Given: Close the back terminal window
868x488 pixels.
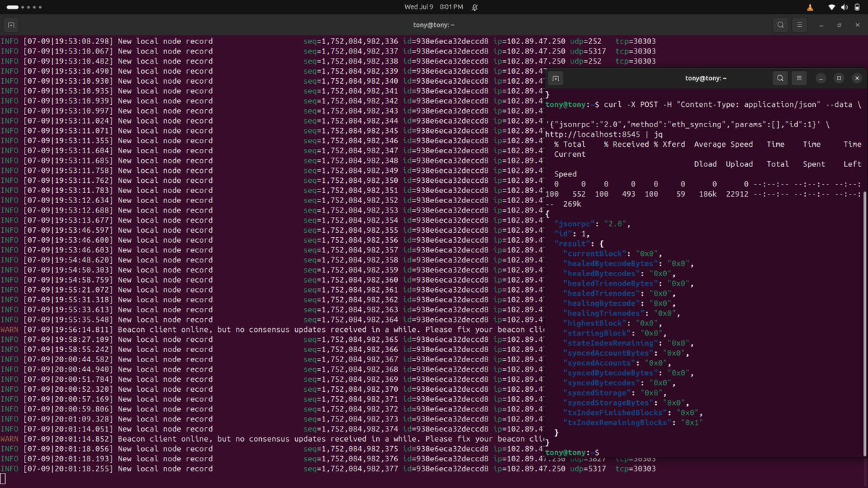Looking at the screenshot, I should point(856,25).
